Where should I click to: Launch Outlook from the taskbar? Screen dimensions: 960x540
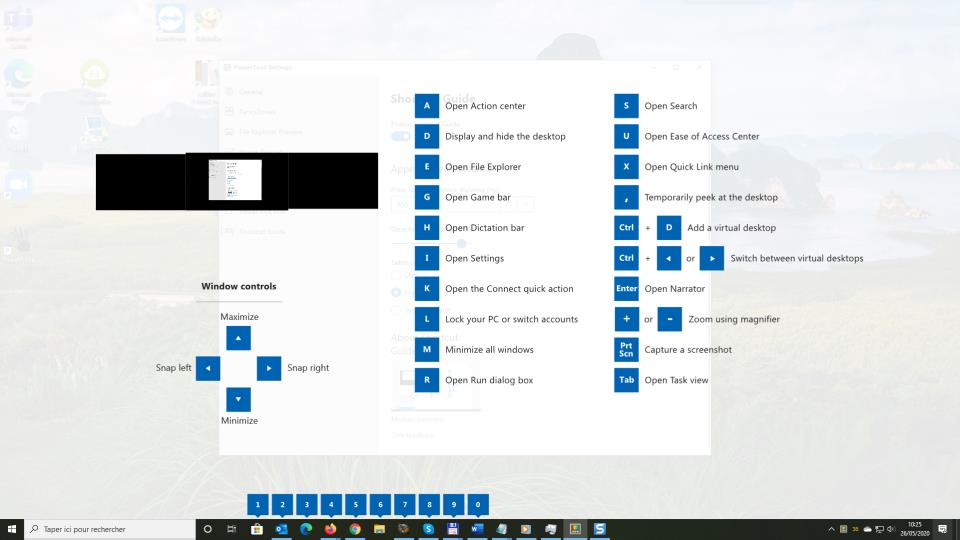click(281, 529)
